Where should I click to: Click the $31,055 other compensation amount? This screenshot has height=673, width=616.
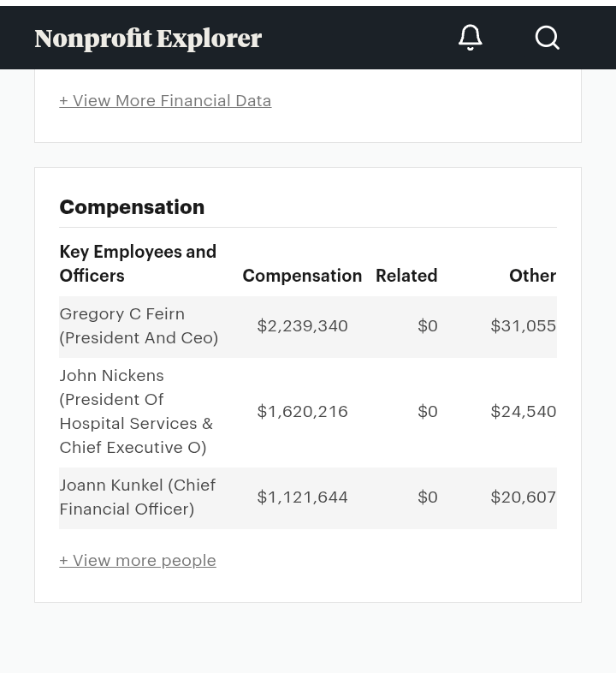(523, 325)
